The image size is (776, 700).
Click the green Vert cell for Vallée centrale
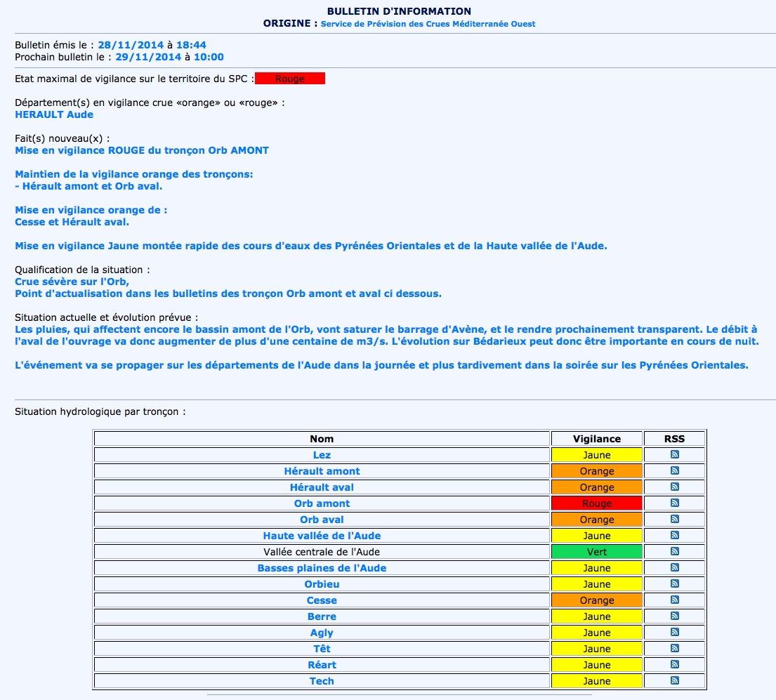tap(597, 552)
